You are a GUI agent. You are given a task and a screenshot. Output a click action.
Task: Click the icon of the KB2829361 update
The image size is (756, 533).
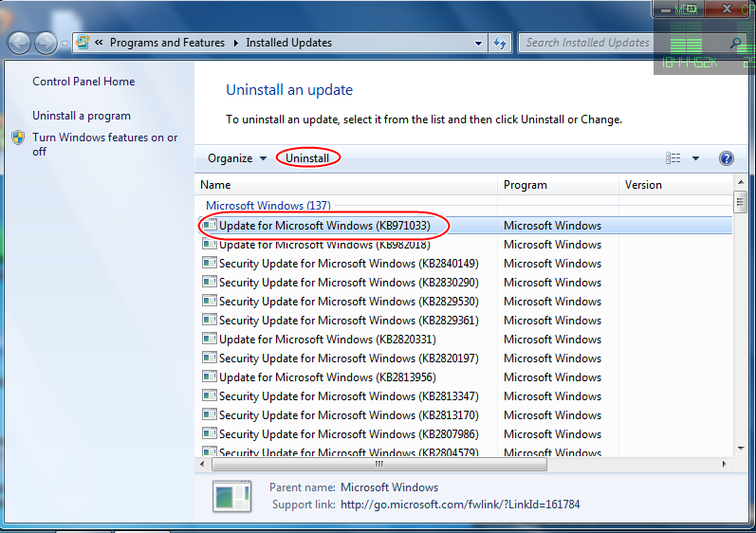(x=210, y=320)
